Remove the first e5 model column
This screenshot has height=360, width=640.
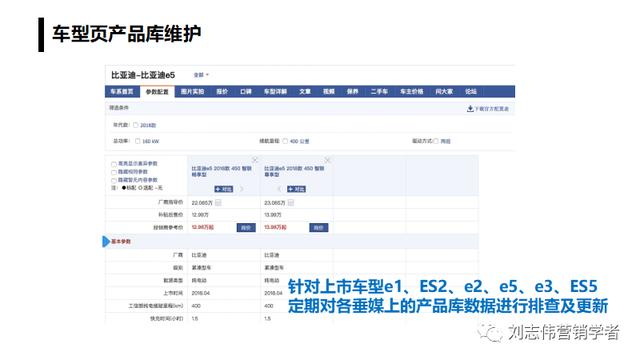pos(255,160)
